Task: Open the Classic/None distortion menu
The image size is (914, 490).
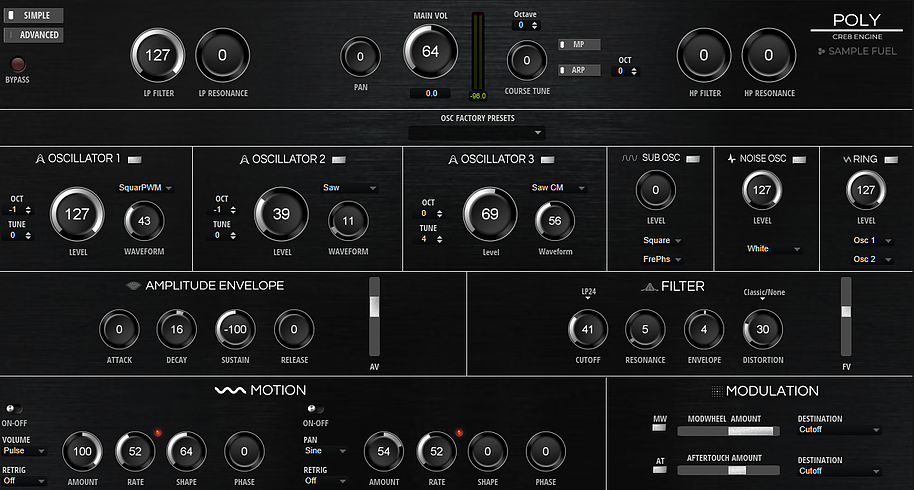Action: click(x=764, y=294)
